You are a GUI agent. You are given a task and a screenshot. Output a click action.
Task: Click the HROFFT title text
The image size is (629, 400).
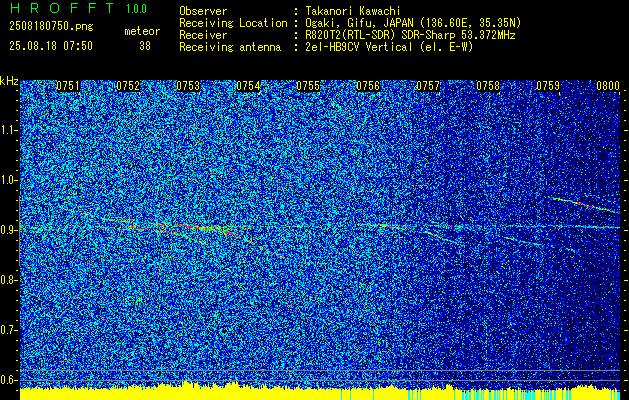(62, 8)
